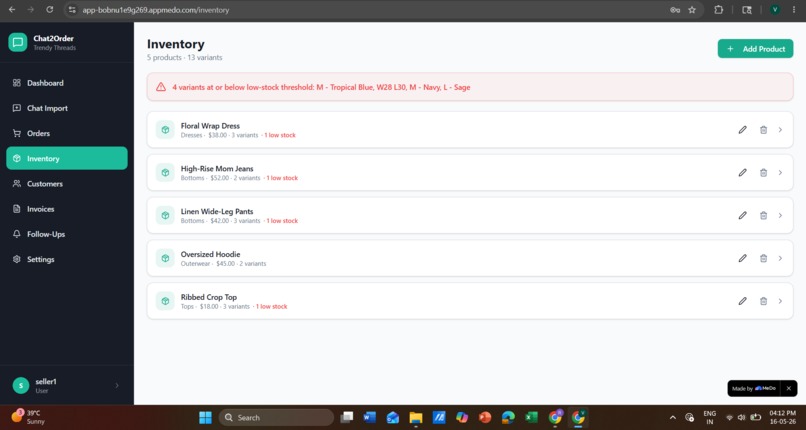Screen dimensions: 806x430
Task: Delete the Linen Wide-Leg Pants product
Action: tap(763, 215)
